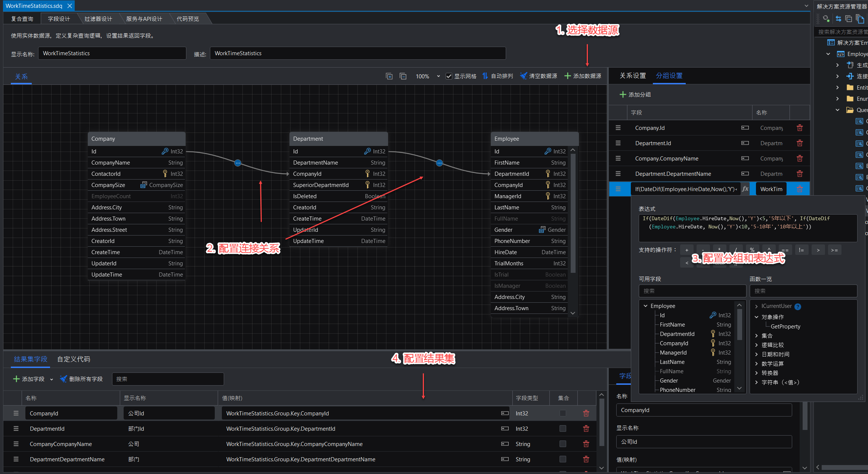Delete the Company.CompanyName group row
This screenshot has width=868, height=474.
(800, 158)
